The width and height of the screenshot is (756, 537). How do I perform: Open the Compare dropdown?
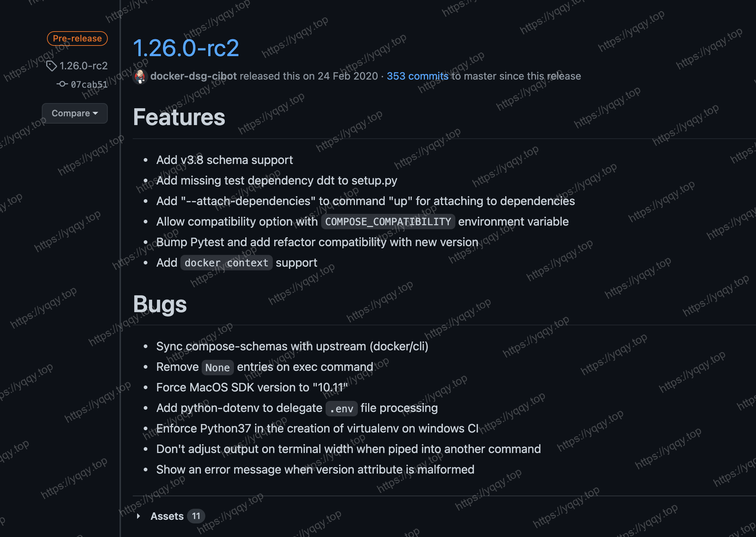(x=75, y=113)
